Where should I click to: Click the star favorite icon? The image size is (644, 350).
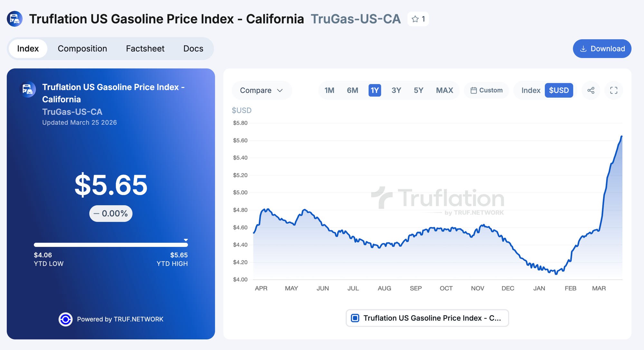click(415, 19)
